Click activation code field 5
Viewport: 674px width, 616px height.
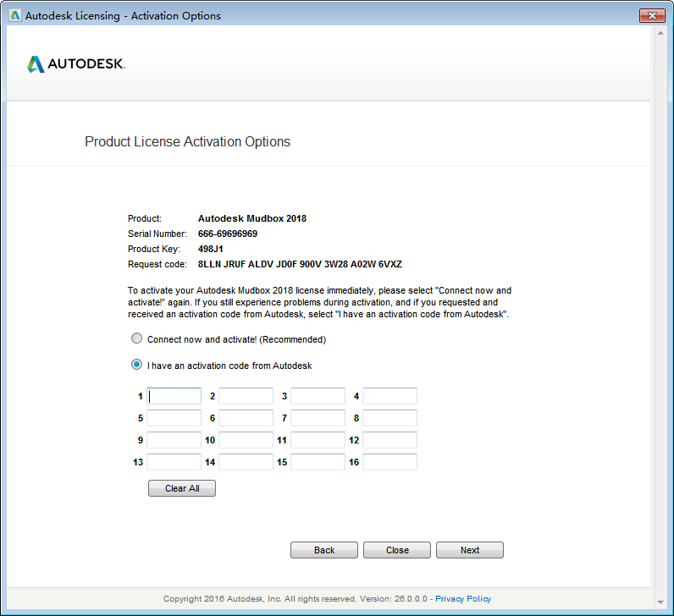174,418
